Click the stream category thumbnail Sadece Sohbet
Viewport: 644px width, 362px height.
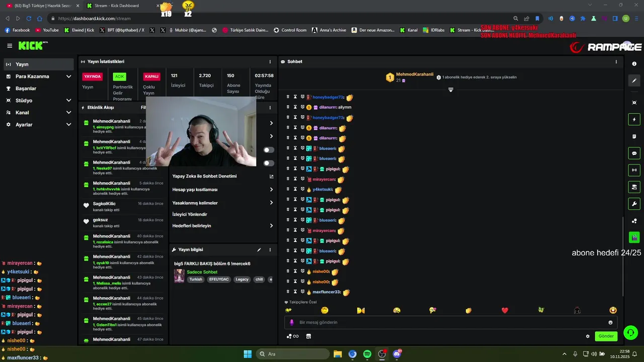coord(179,276)
